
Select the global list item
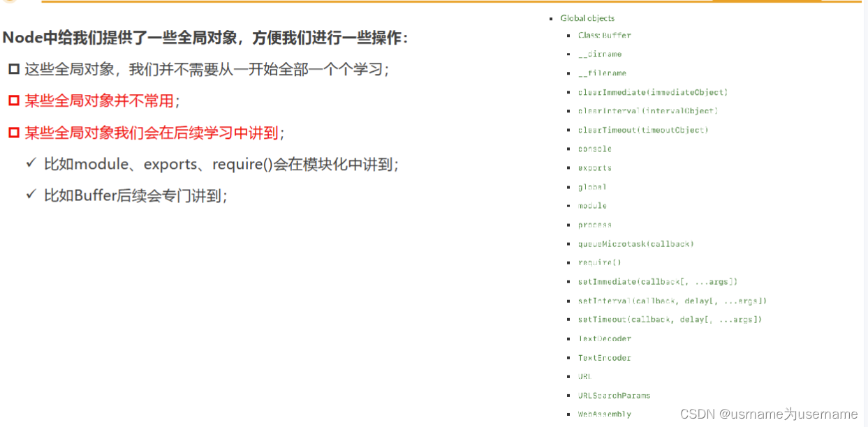click(x=591, y=186)
